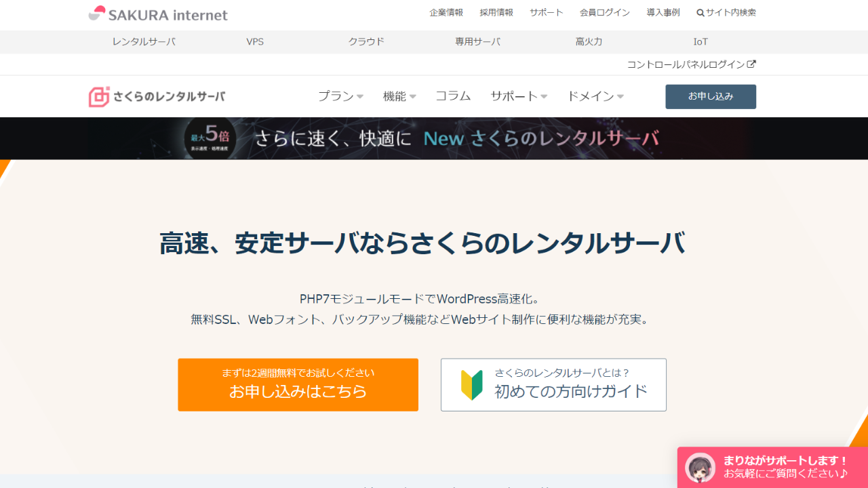Click orange お申し込みはこちら button
This screenshot has height=488, width=868.
pyautogui.click(x=298, y=385)
